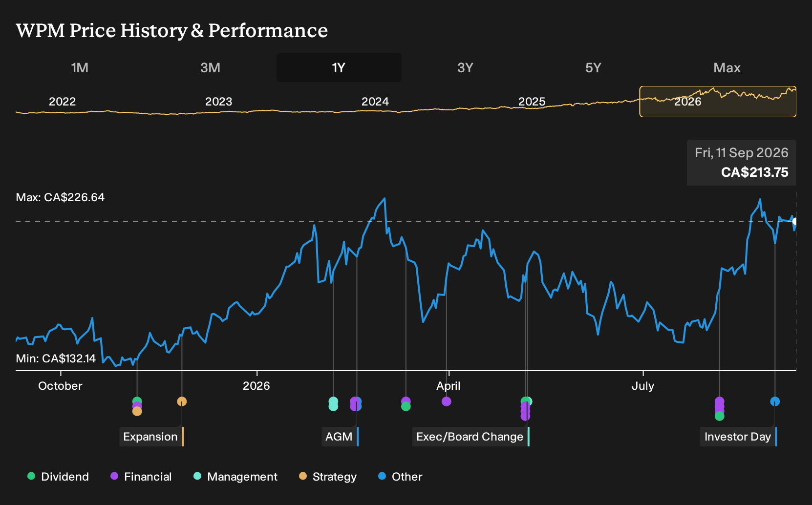Open the Exec/Board Change event label
Viewport: 812px width, 505px height.
pos(471,437)
